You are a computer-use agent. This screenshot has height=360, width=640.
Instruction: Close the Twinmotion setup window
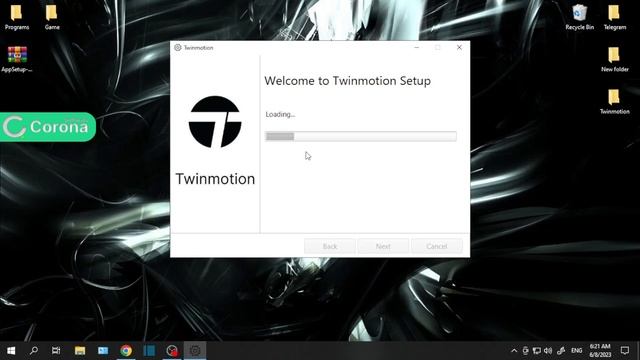[x=459, y=47]
